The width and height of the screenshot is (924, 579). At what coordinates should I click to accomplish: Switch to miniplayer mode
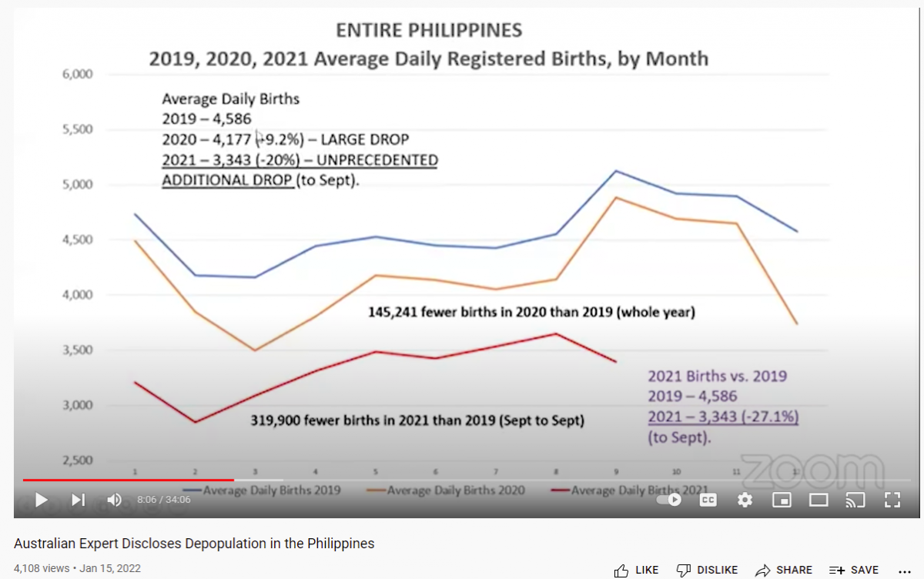point(782,500)
